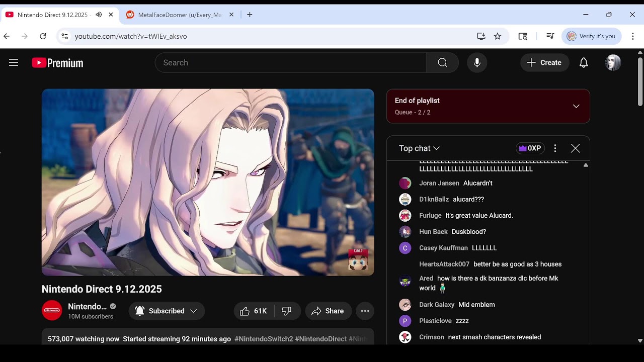The image size is (644, 362).
Task: Open the Nintendo channel name link
Action: [87, 306]
